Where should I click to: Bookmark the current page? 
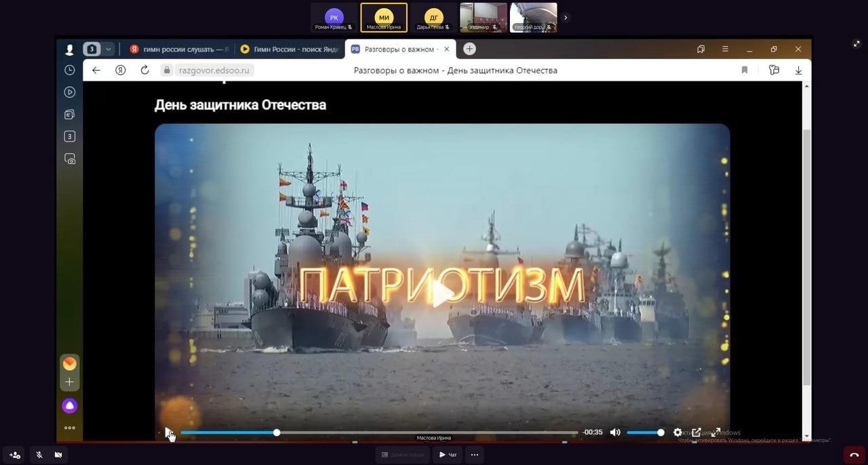tap(745, 70)
